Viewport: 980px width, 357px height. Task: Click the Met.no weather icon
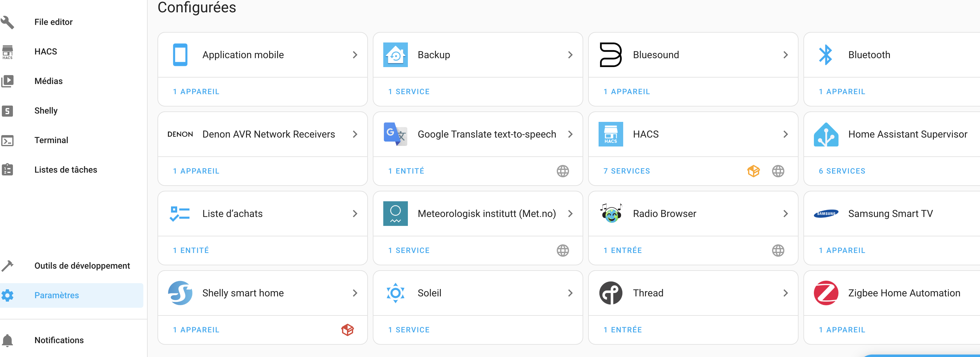(395, 214)
